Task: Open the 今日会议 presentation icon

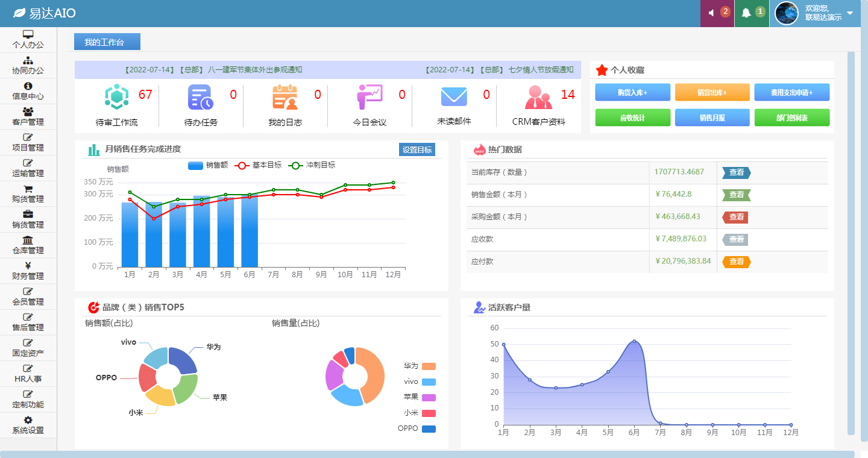Action: [x=369, y=97]
